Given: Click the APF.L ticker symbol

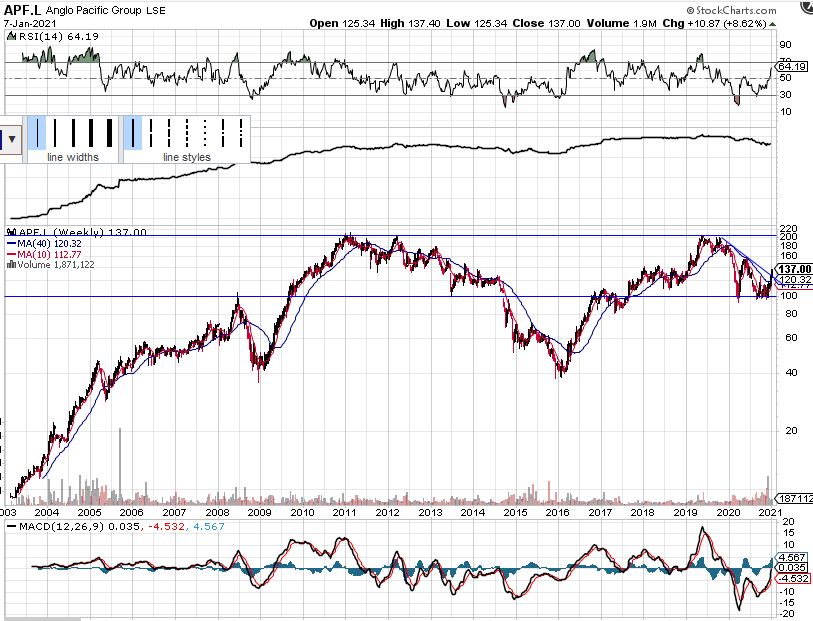Looking at the screenshot, I should [x=22, y=10].
